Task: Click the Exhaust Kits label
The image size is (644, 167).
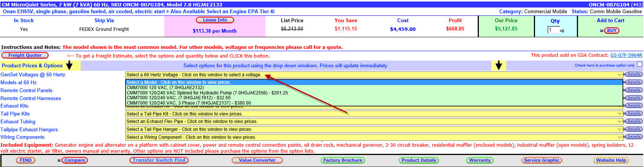Action: [x=14, y=106]
